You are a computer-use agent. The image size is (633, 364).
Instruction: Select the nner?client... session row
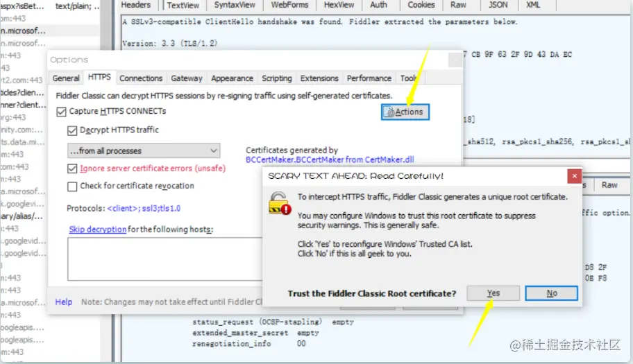pos(24,105)
